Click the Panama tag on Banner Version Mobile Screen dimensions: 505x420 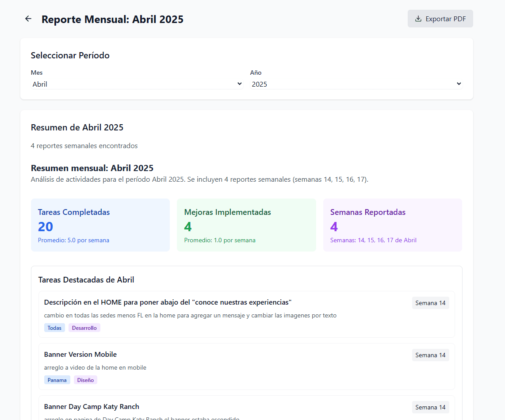[57, 380]
